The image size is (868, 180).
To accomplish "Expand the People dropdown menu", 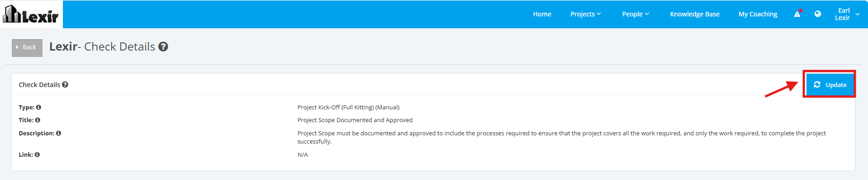I will point(636,14).
